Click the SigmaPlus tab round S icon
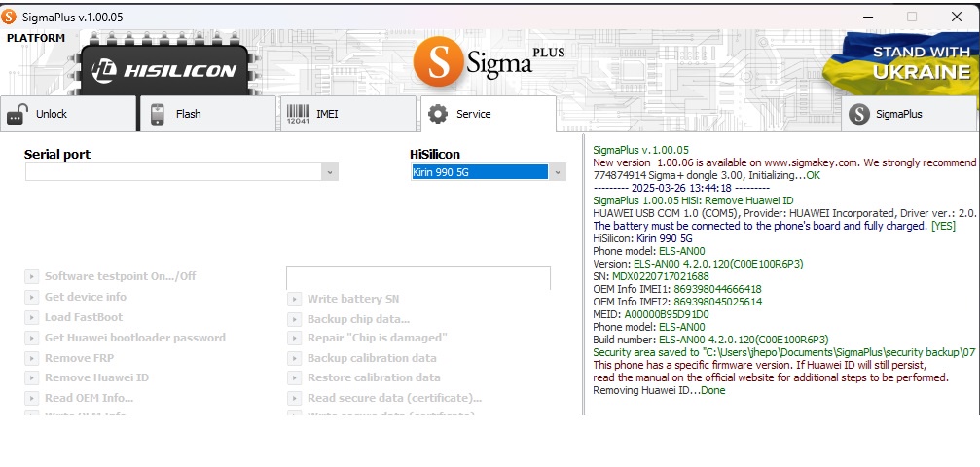980x467 pixels. (x=858, y=114)
